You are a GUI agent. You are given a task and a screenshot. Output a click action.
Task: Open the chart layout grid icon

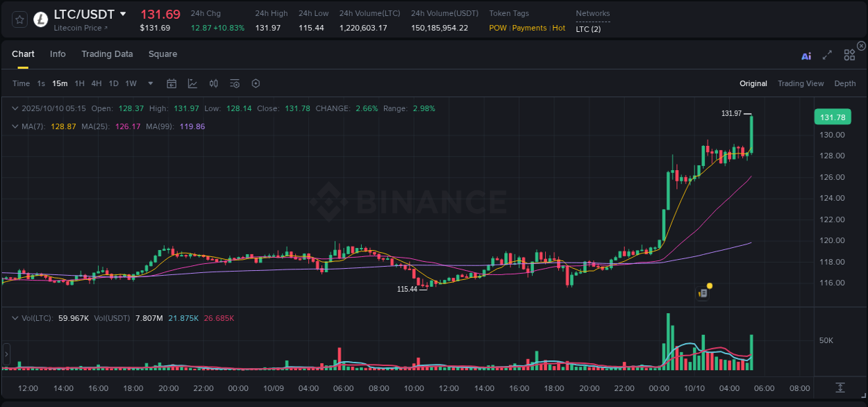tap(849, 55)
